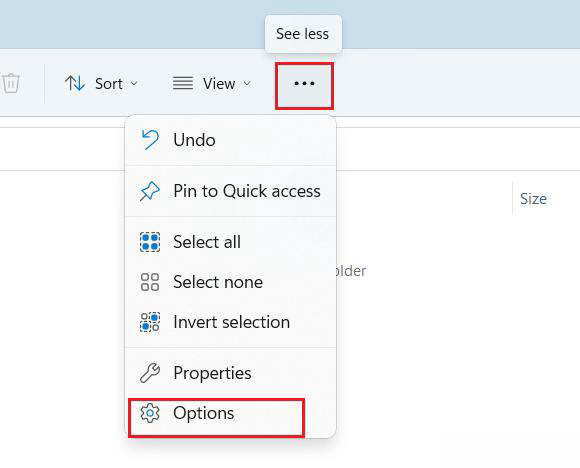Click the three-dot See more button
Image resolution: width=580 pixels, height=468 pixels.
click(x=304, y=84)
